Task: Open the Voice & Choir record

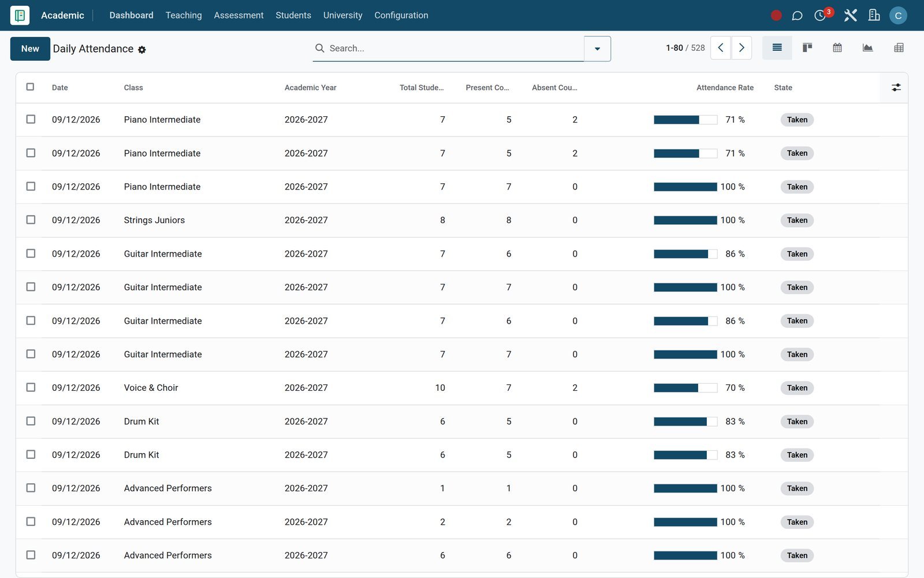Action: tap(151, 388)
